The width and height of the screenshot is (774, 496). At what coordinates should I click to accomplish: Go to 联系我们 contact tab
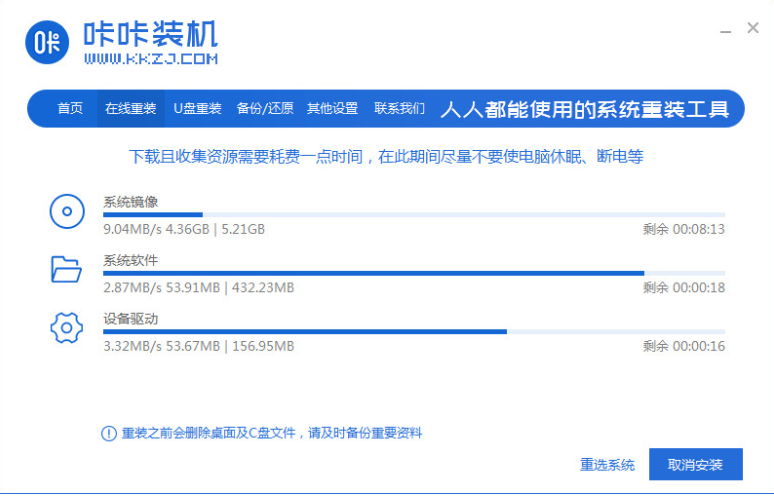click(399, 108)
